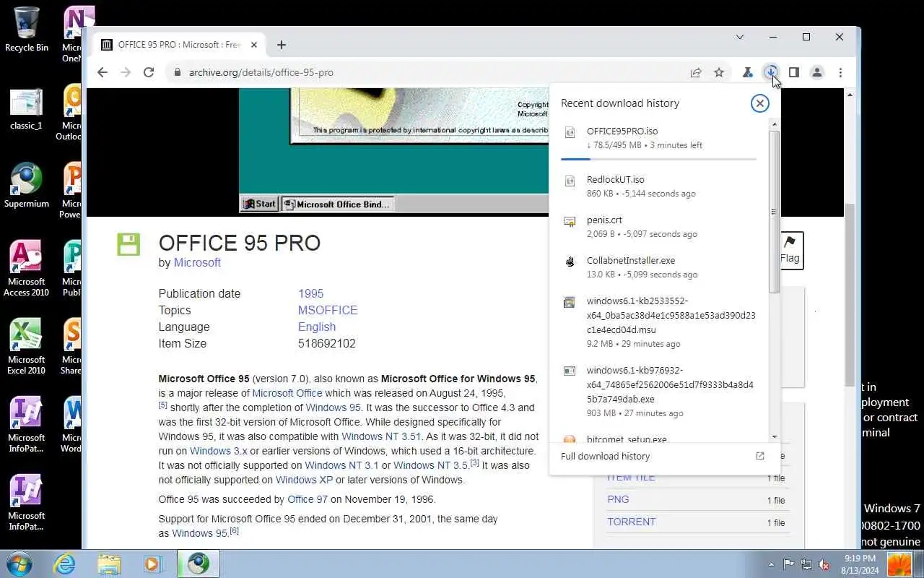924x578 pixels.
Task: Follow the Office 97 link
Action: [307, 499]
